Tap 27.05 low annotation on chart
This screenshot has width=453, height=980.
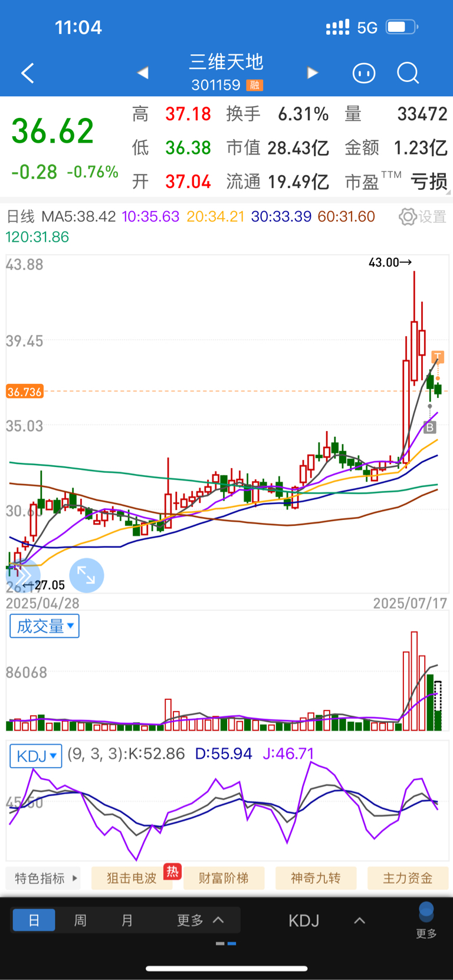pos(44,585)
